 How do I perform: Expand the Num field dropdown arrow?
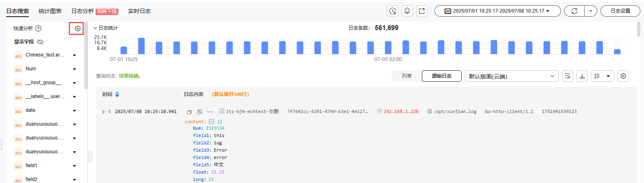click(x=74, y=69)
